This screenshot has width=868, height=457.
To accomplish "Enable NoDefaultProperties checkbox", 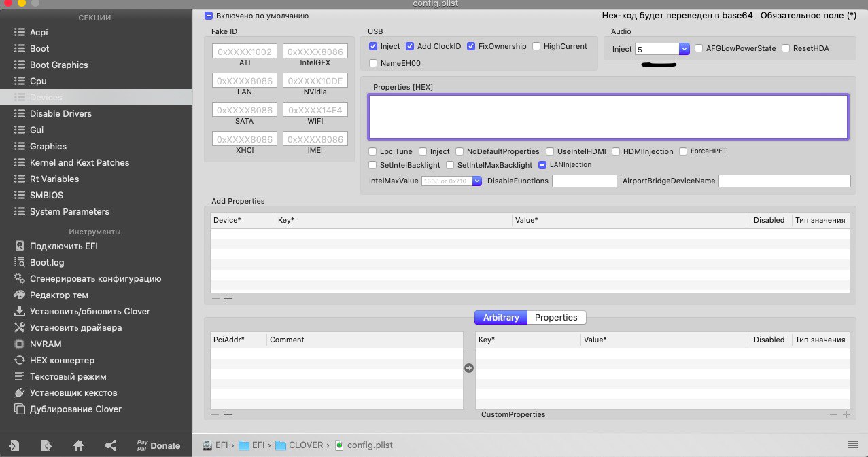I will point(459,151).
